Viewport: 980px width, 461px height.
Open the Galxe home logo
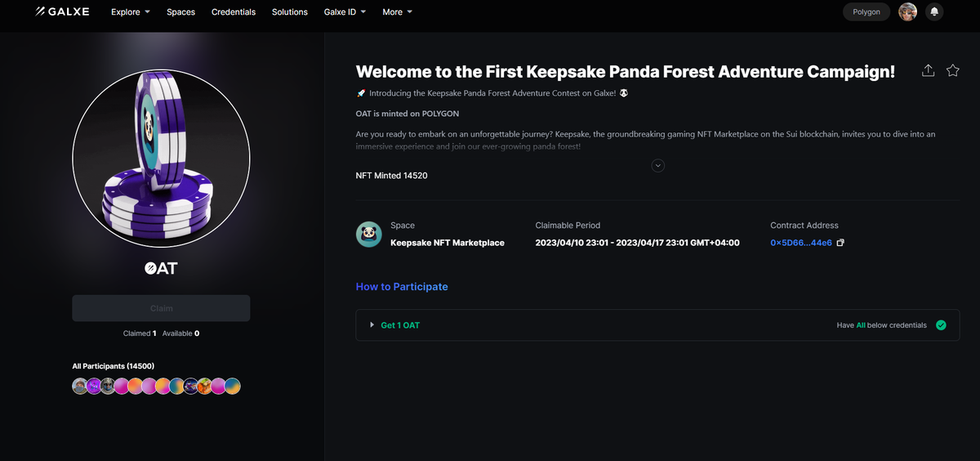click(x=63, y=11)
